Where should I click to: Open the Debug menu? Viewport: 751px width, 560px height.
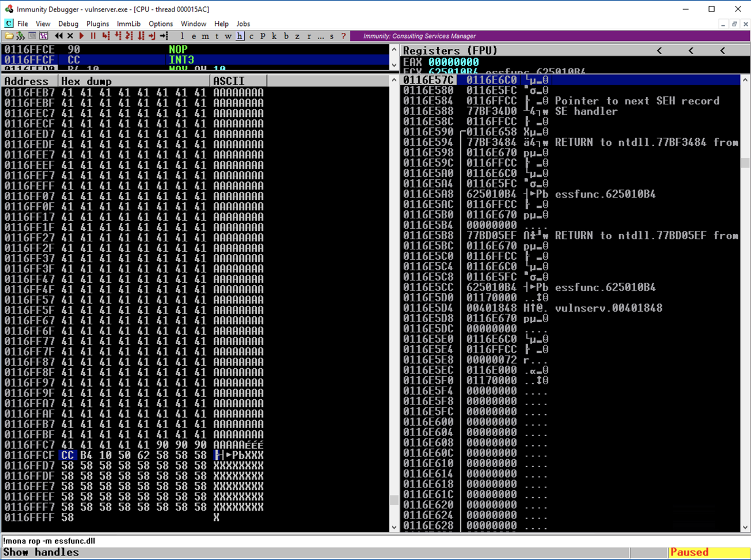coord(68,24)
